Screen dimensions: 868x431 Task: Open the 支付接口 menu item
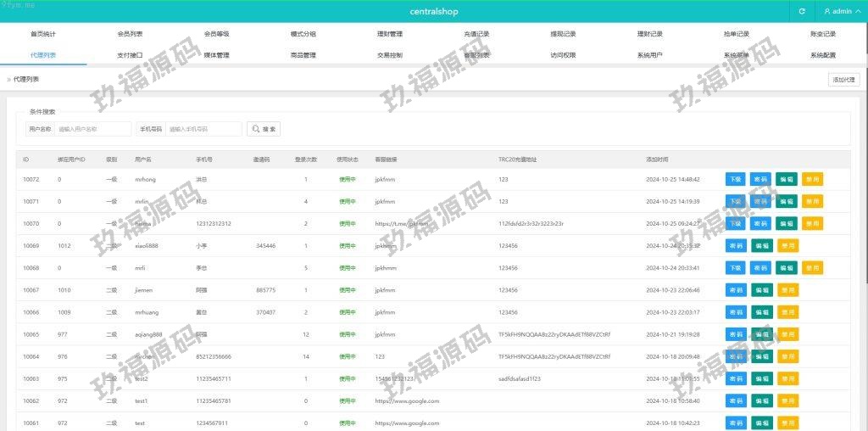(130, 55)
